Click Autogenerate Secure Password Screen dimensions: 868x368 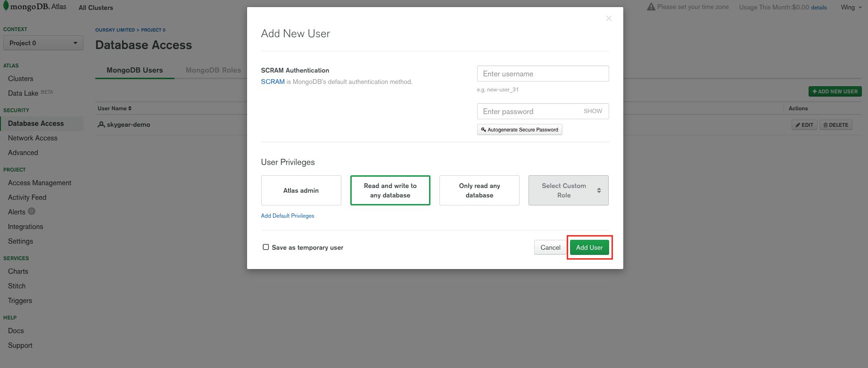[x=520, y=130]
